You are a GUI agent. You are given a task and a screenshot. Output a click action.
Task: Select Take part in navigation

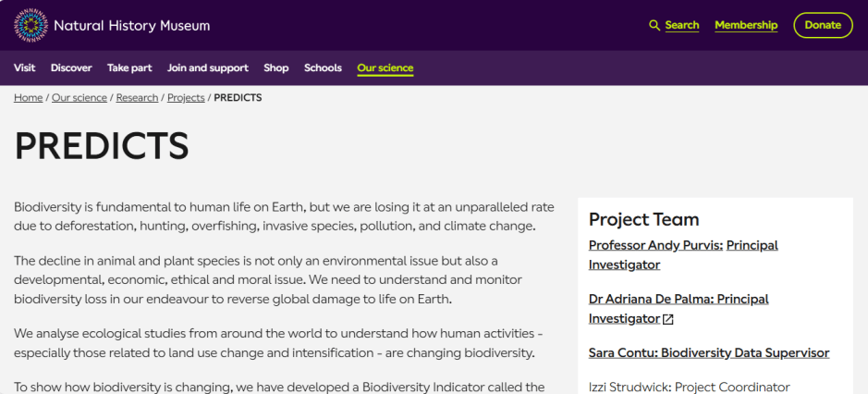click(129, 68)
